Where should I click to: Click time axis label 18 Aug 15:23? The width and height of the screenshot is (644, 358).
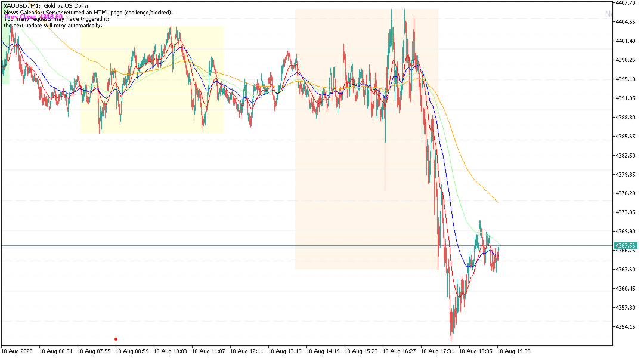pos(361,351)
